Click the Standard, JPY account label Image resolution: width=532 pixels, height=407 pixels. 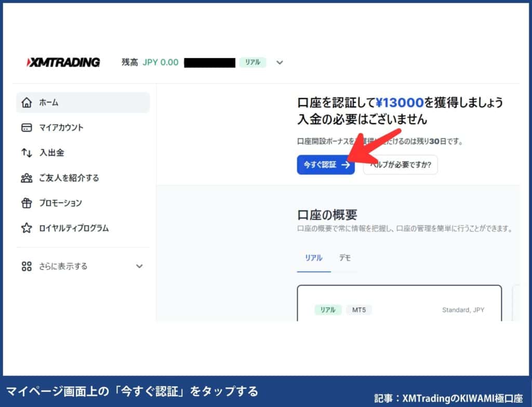tap(462, 310)
